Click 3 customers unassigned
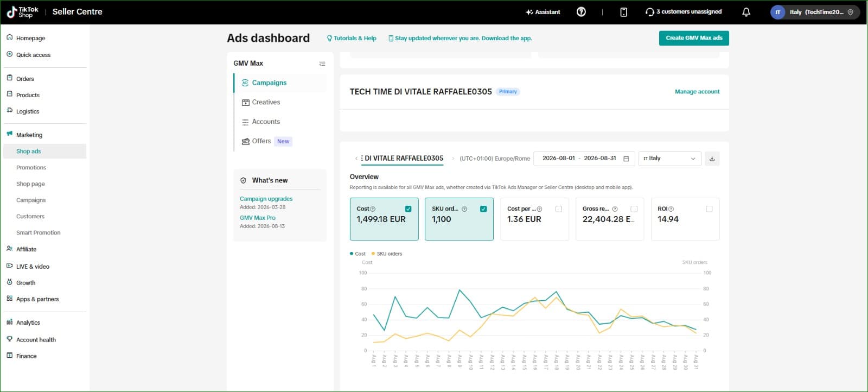Screen dimensions: 868x392 coord(684,12)
